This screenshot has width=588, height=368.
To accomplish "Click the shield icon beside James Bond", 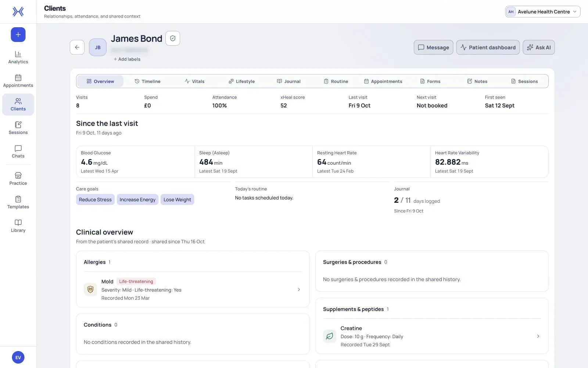I will 173,38.
